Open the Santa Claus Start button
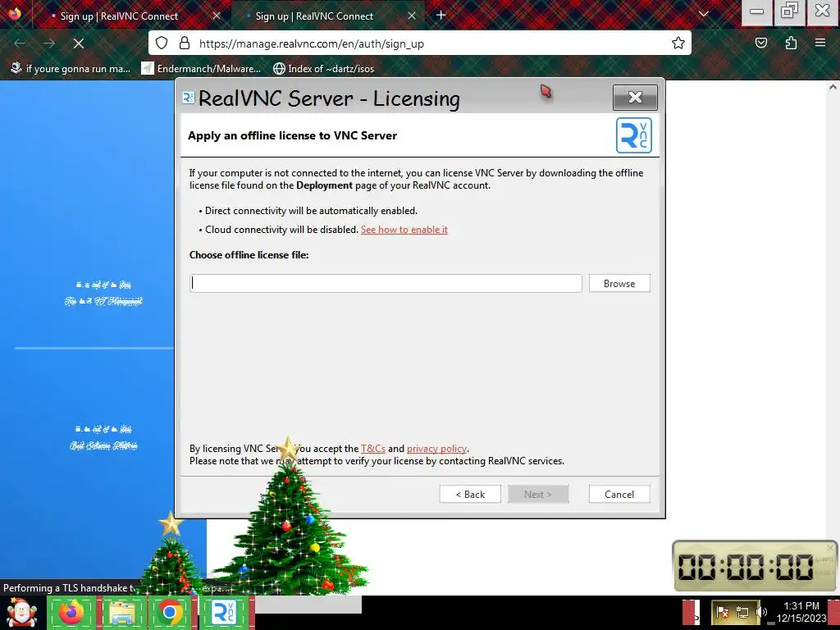This screenshot has width=840, height=630. pyautogui.click(x=21, y=613)
